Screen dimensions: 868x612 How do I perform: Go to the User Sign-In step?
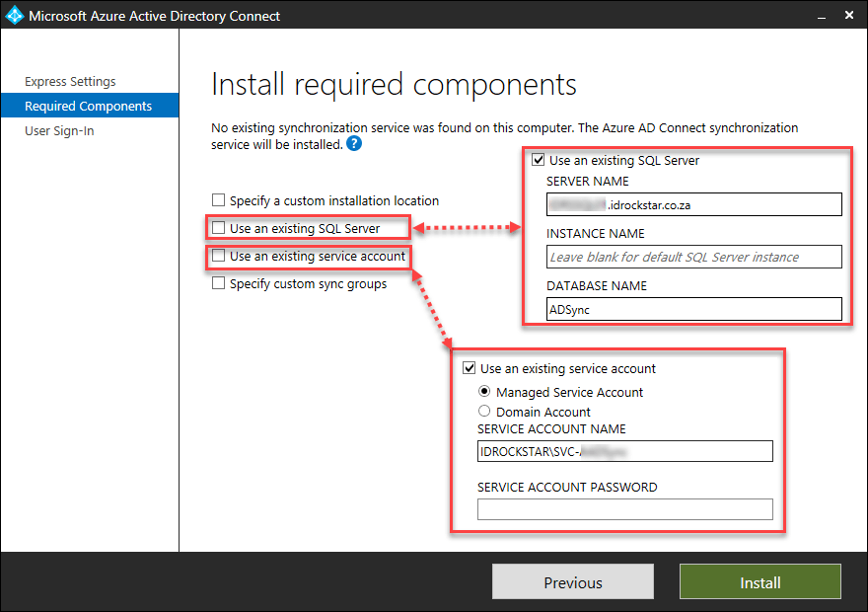coord(59,130)
